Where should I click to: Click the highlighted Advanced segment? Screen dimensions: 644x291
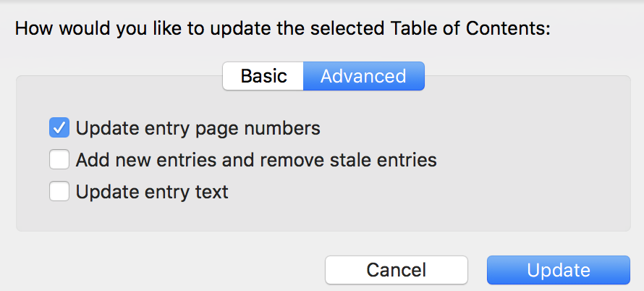(363, 76)
